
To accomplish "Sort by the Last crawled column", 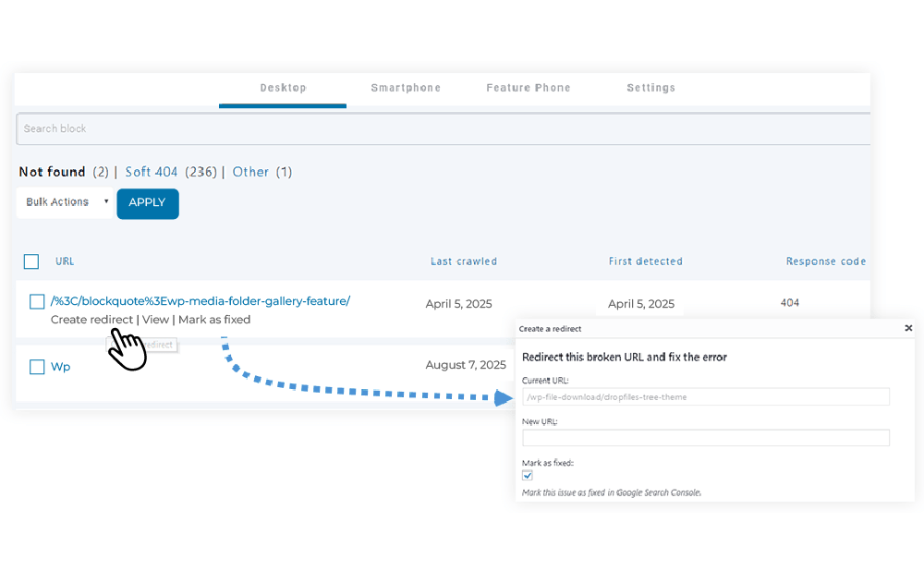I will pos(464,261).
